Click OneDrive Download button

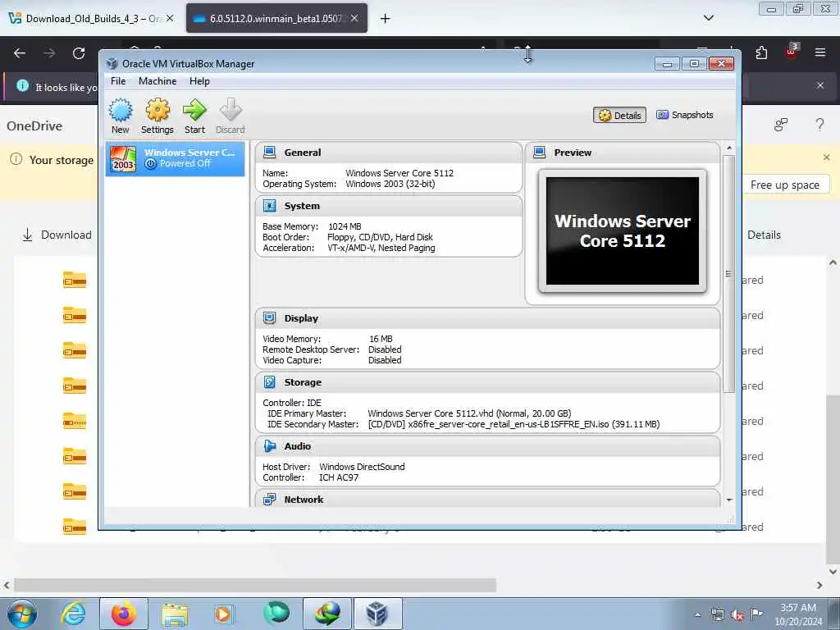pyautogui.click(x=57, y=235)
